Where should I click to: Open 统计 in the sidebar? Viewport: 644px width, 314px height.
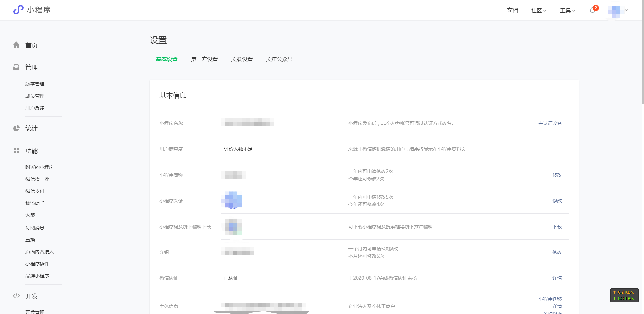click(32, 128)
